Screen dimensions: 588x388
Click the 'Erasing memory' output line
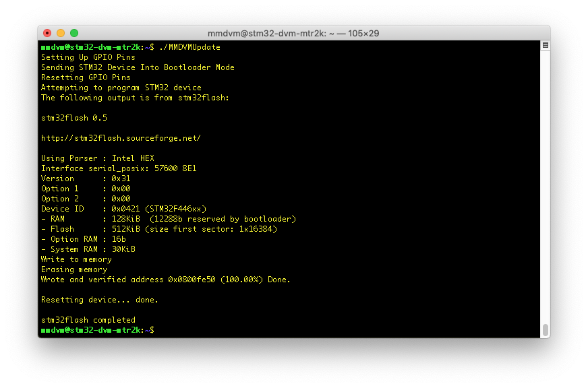[74, 269]
